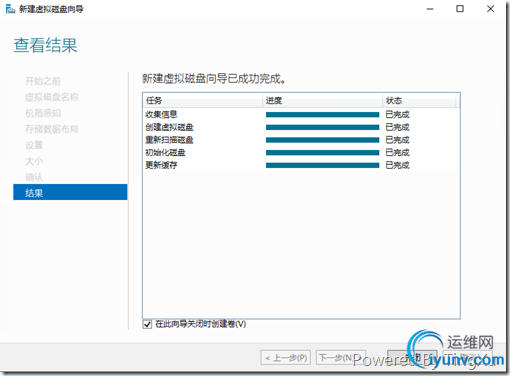Maximize the wizard window
Screen dimensions: 510x376
tap(460, 9)
